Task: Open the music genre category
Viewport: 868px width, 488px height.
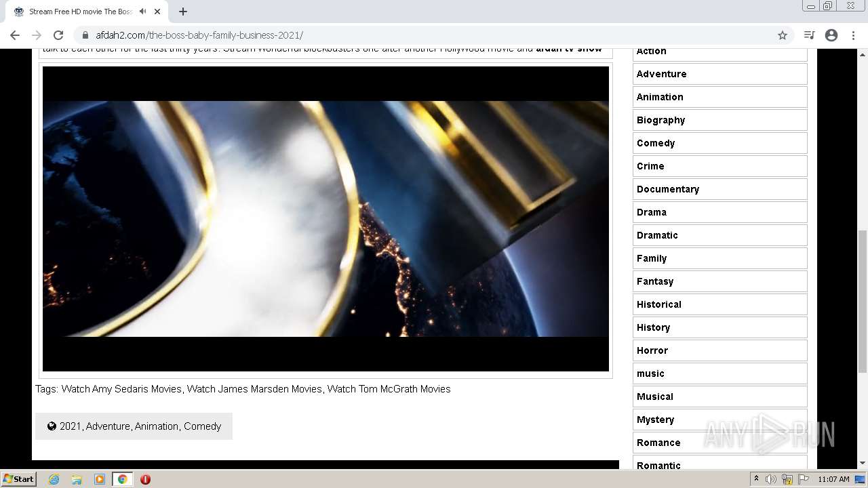Action: (x=720, y=373)
